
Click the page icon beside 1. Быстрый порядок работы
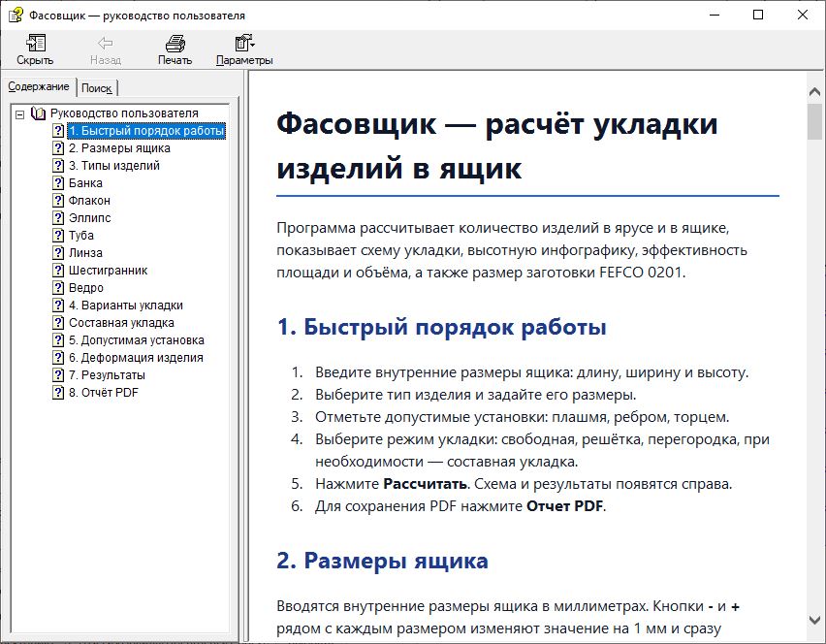click(58, 131)
